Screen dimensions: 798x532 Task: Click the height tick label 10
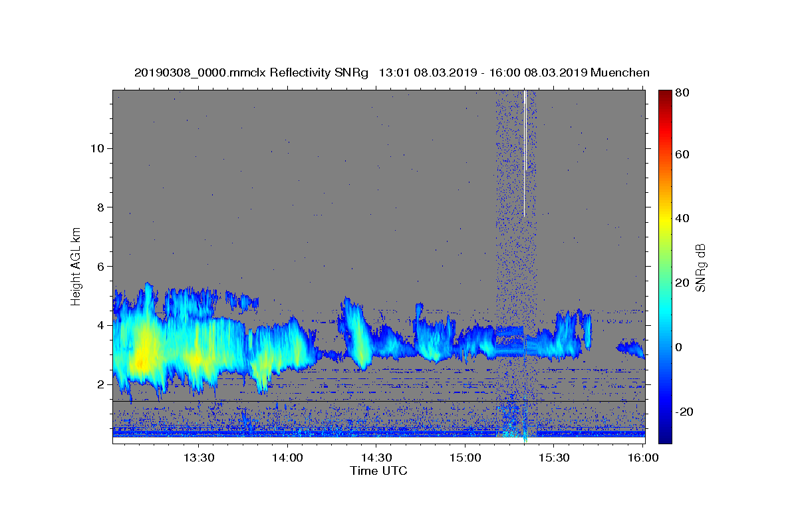coord(96,148)
